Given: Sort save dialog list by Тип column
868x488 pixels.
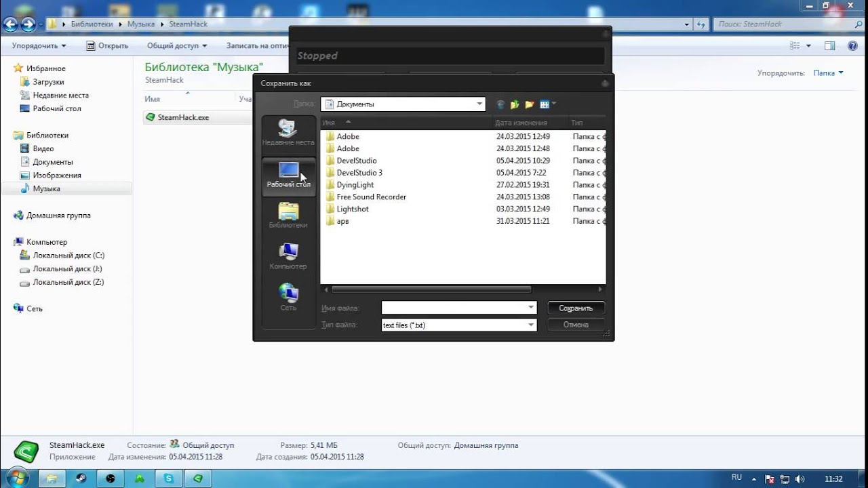Looking at the screenshot, I should (587, 123).
